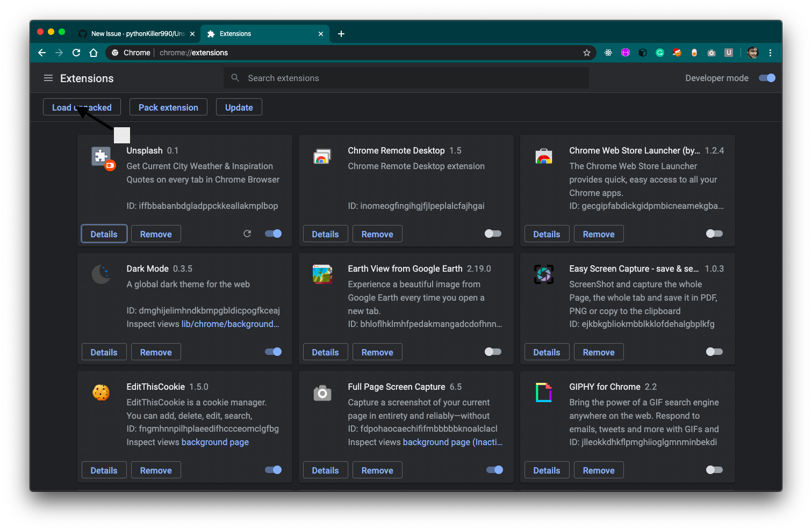812x531 pixels.
Task: Open the React Developer Tools toolbar icon
Action: tap(608, 53)
